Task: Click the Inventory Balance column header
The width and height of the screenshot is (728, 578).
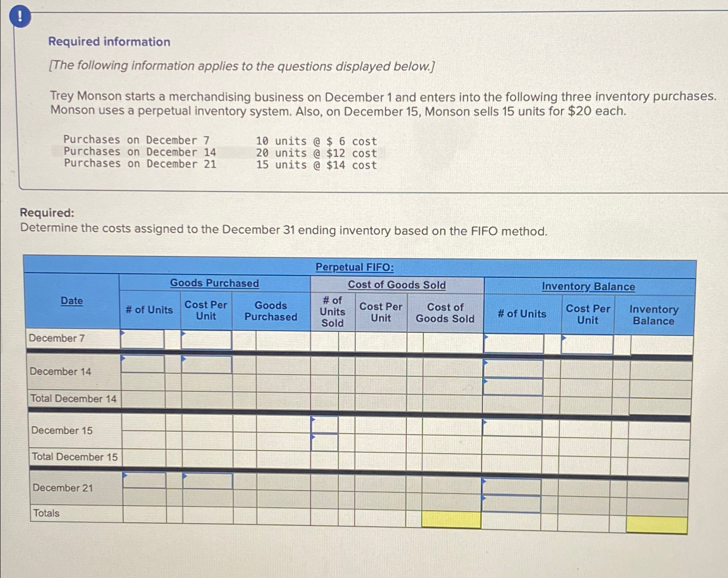Action: point(588,286)
